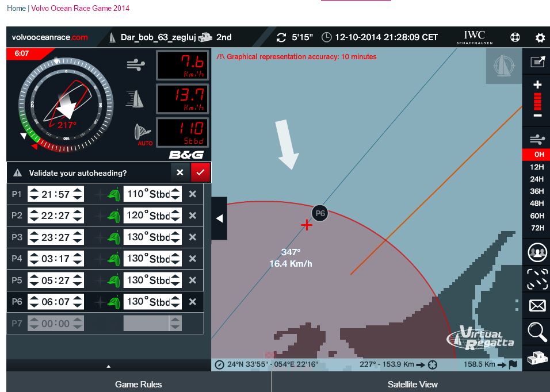Screen dimensions: 550x392
Task: Open the settings gear in top bar
Action: pyautogui.click(x=540, y=37)
